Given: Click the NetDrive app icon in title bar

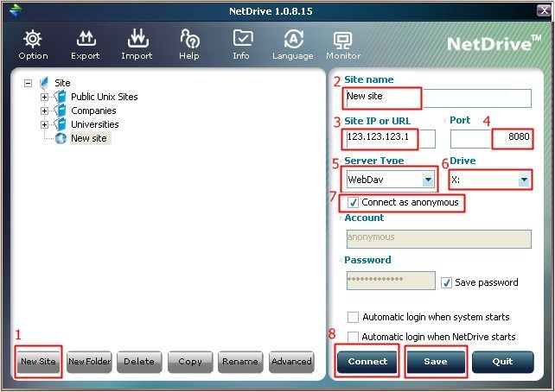Looking at the screenshot, I should tap(16, 10).
